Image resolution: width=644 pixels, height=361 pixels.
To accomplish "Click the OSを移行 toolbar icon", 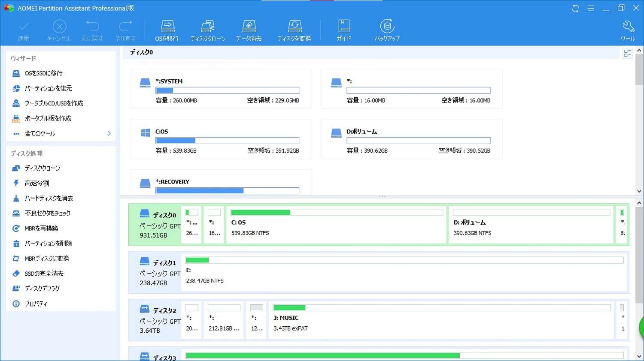I will pyautogui.click(x=167, y=30).
